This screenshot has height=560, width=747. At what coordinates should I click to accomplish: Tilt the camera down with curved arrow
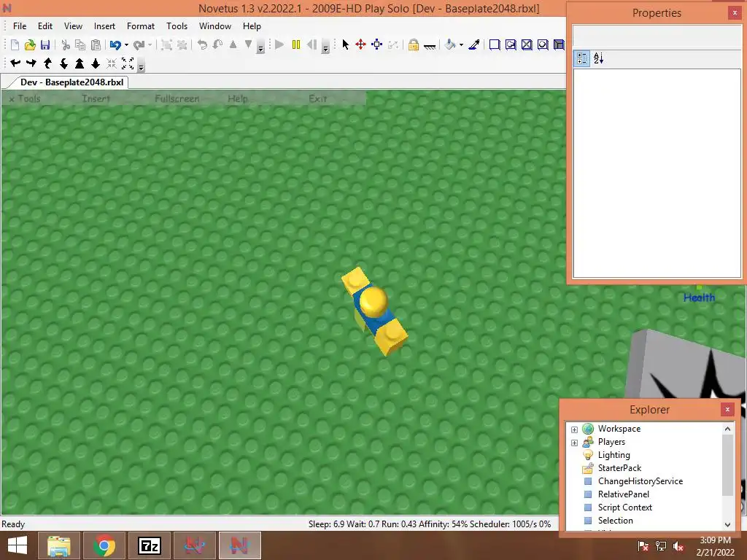click(x=63, y=63)
